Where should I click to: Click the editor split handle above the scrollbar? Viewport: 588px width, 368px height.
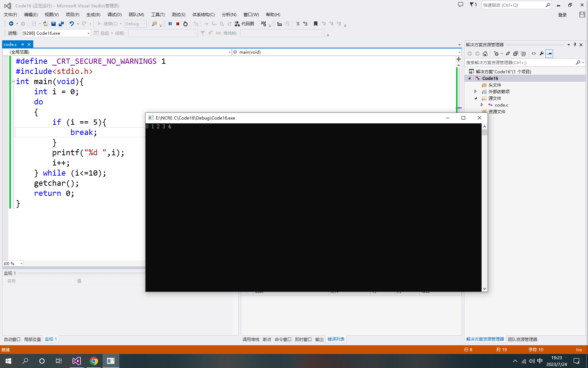459,59
